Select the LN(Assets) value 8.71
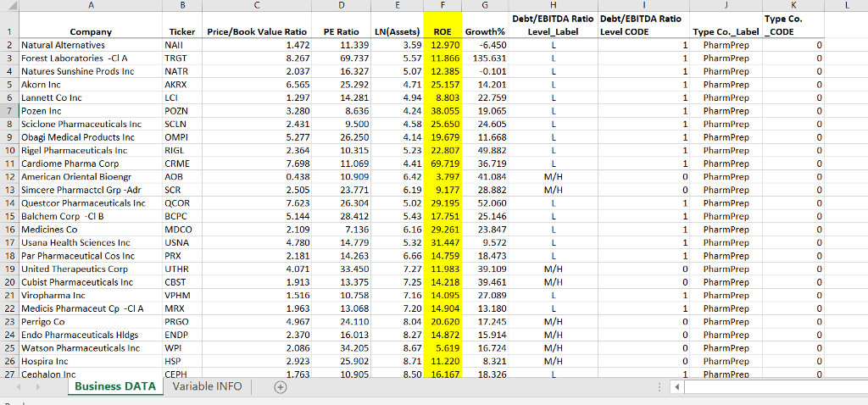 (398, 361)
